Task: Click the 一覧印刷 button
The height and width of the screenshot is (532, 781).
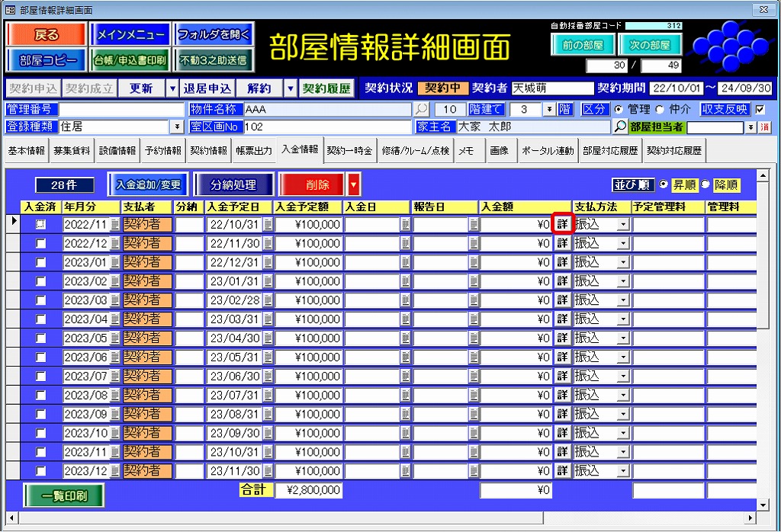Action: (63, 495)
